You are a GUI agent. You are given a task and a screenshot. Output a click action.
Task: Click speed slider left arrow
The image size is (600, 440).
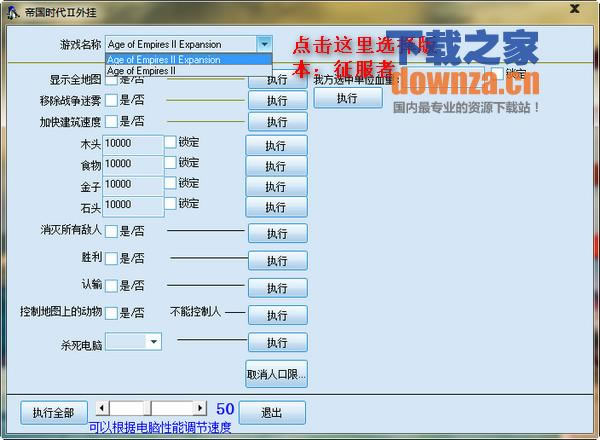(x=102, y=408)
